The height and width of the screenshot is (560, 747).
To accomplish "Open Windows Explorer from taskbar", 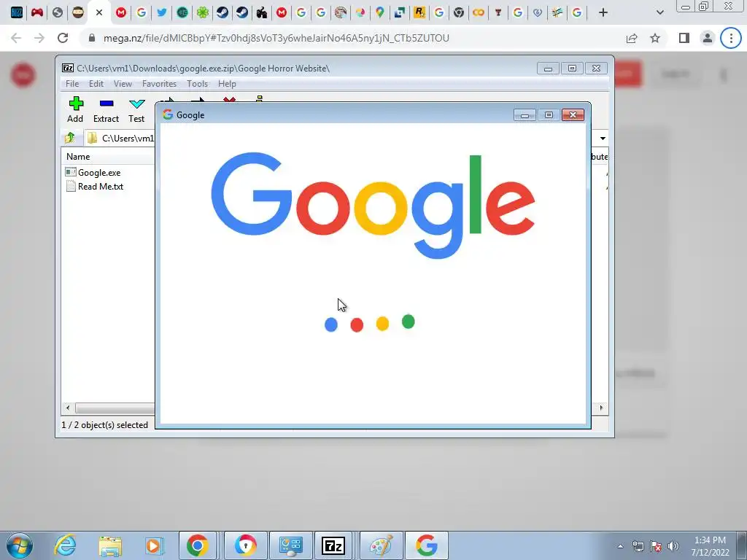I will 110,545.
